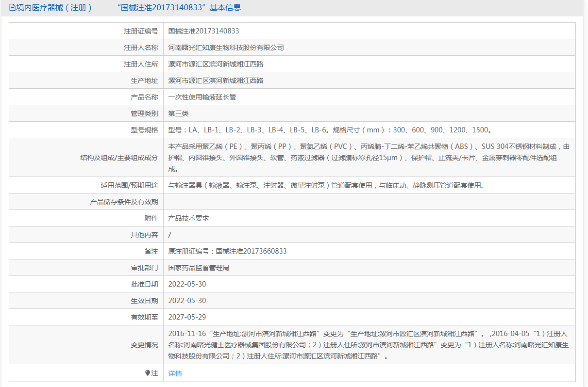Click the composition text starting 本产品采用聚乙烯
This screenshot has height=387, width=588.
pyautogui.click(x=369, y=158)
